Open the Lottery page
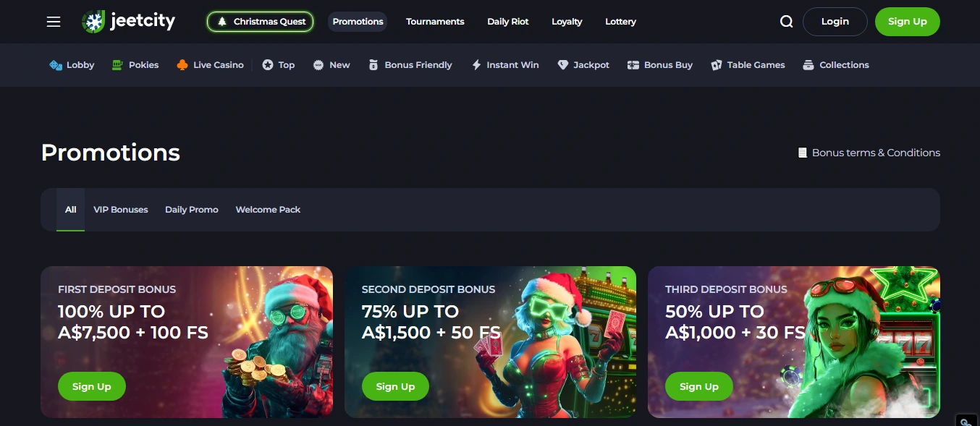The image size is (980, 426). pos(620,22)
